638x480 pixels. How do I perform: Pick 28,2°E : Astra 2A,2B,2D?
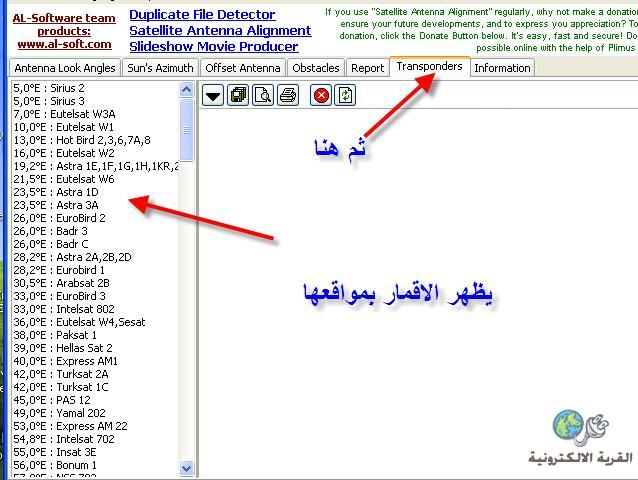72,257
